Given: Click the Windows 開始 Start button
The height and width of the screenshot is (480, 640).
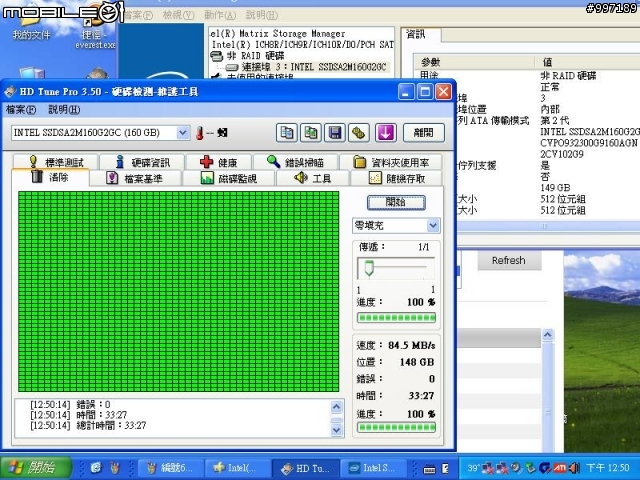Looking at the screenshot, I should pyautogui.click(x=37, y=468).
